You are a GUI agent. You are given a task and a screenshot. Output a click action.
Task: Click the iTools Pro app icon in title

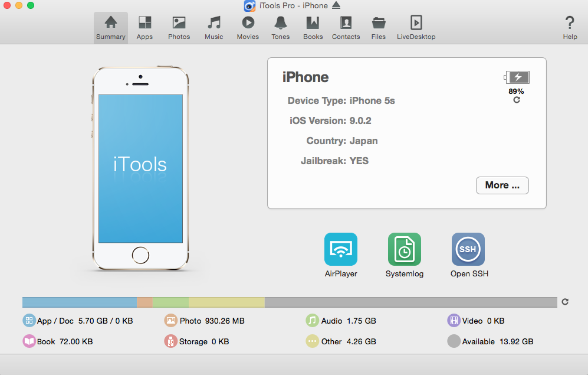pyautogui.click(x=249, y=6)
